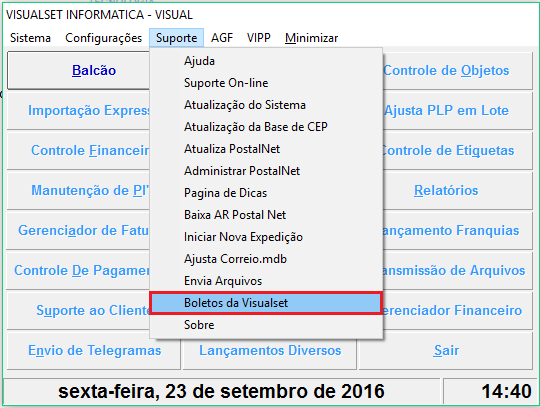Screen dimensions: 540x408
Task: Select Boletos da Visualset menu entry
Action: pyautogui.click(x=266, y=303)
